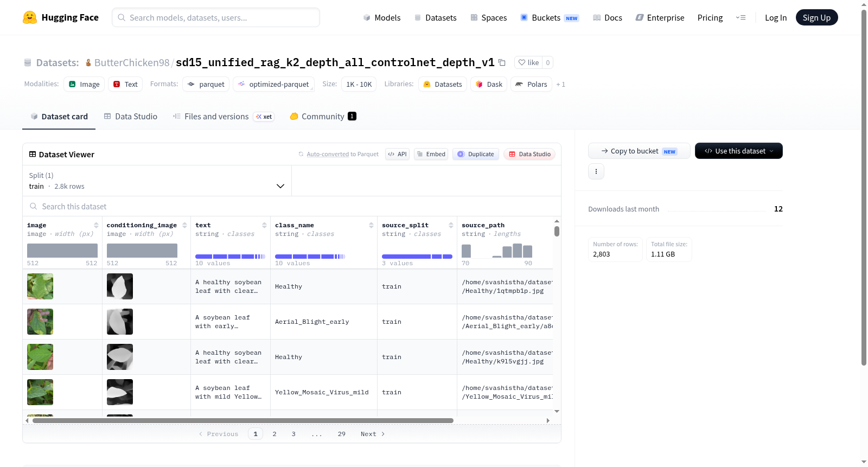Image resolution: width=868 pixels, height=467 pixels.
Task: Copy dataset name with the copy icon
Action: (x=502, y=63)
